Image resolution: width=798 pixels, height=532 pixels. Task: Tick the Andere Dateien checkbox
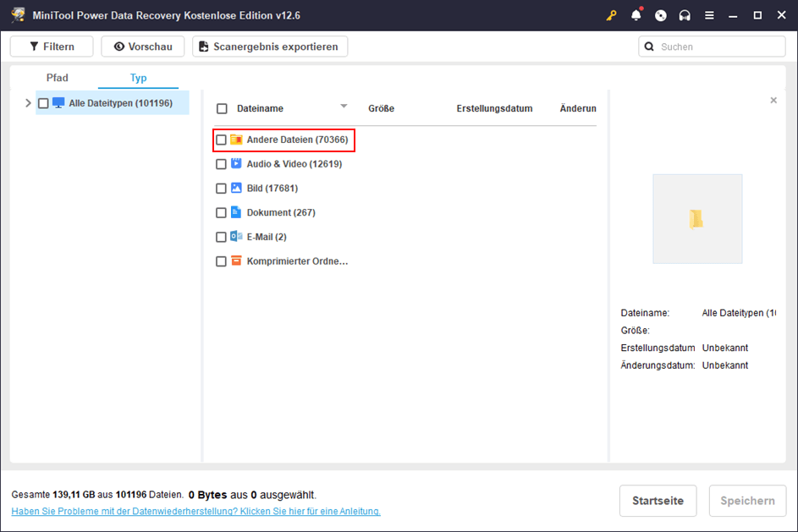221,140
